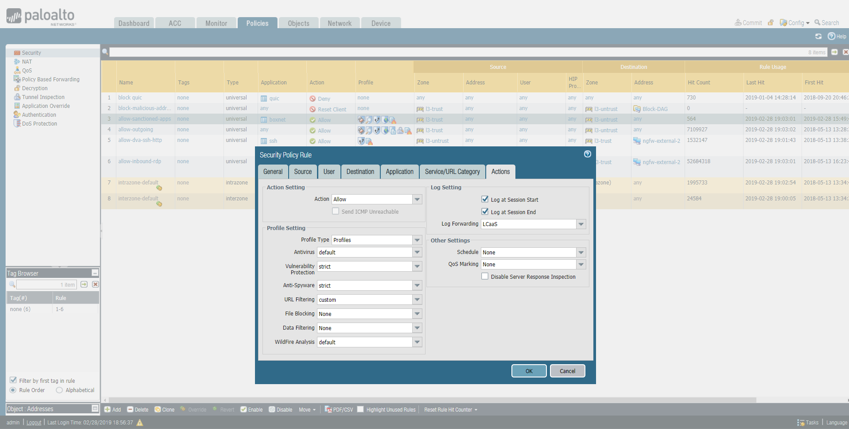
Task: Select the Alphabetical radio button
Action: pos(60,390)
